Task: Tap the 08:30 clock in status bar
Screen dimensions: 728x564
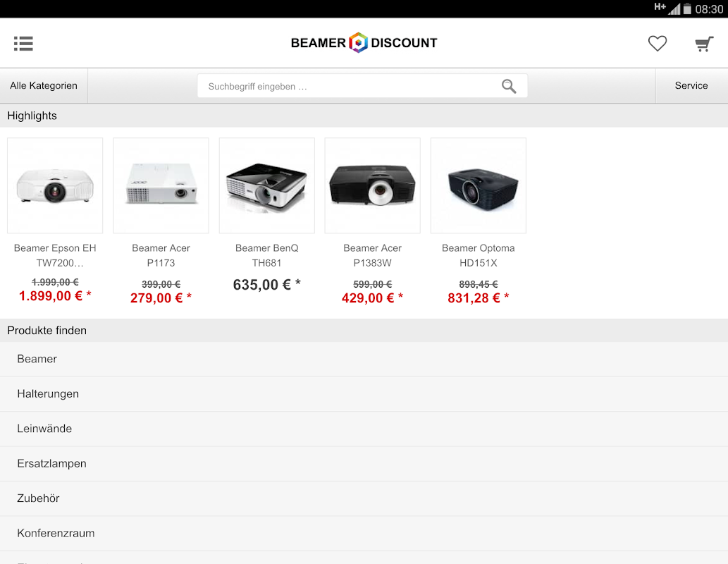Action: 709,9
